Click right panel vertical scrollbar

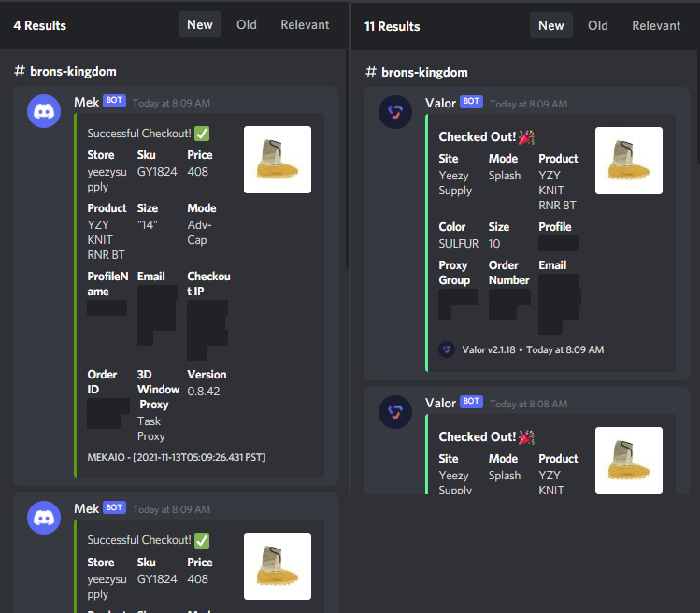point(698,107)
